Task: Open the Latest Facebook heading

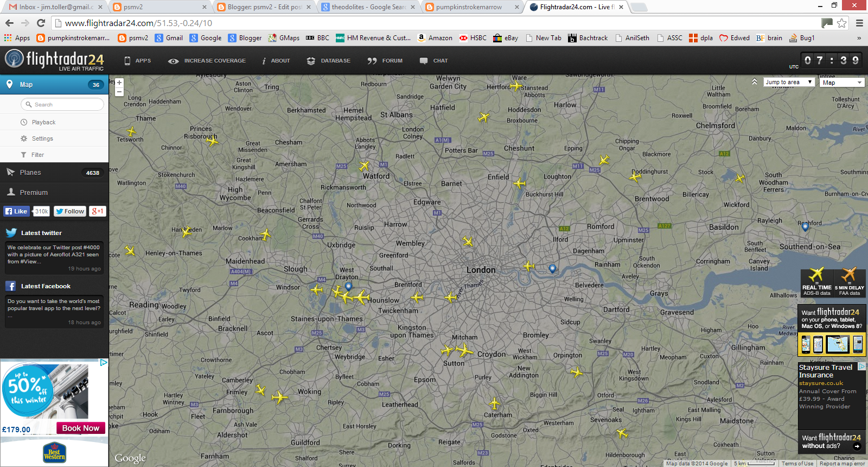Action: tap(46, 286)
